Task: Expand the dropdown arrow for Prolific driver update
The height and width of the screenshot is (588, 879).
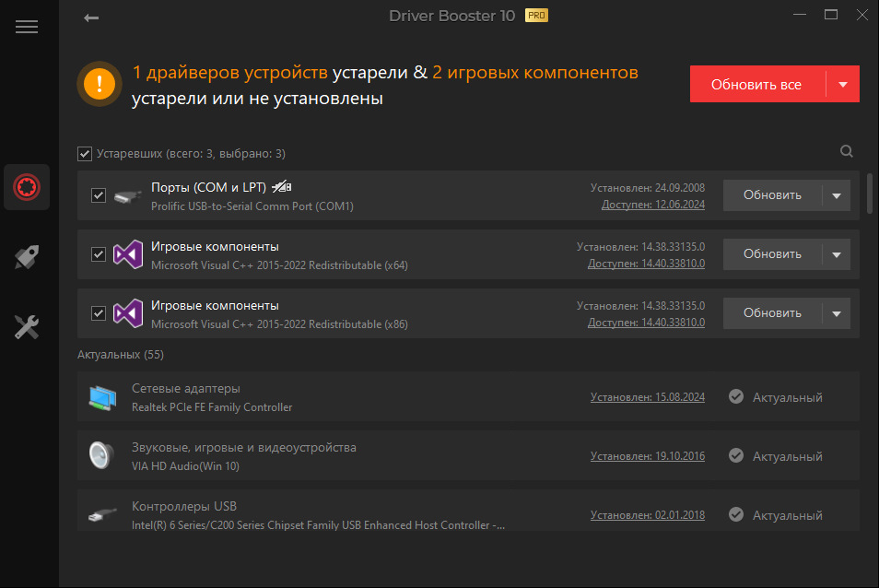Action: click(837, 195)
